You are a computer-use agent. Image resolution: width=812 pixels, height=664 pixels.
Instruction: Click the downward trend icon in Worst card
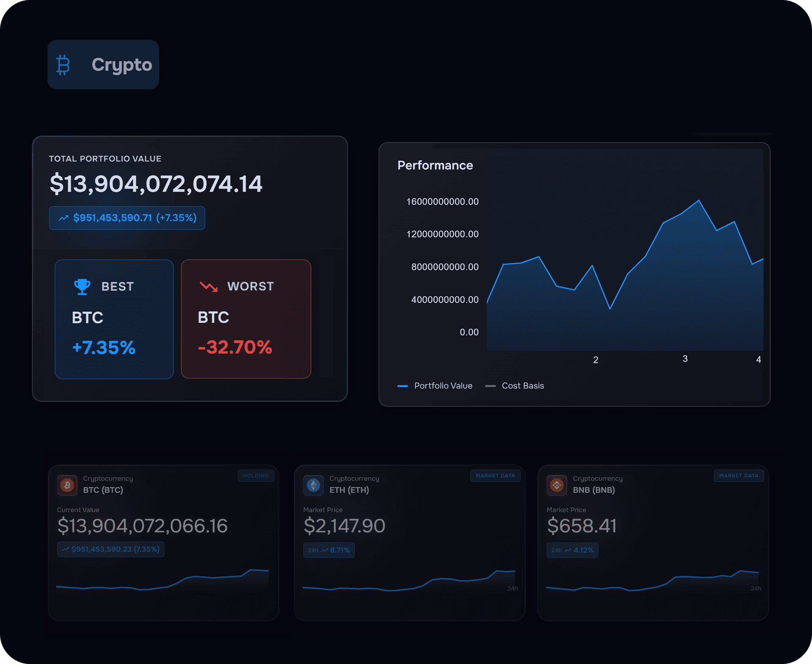pos(208,287)
